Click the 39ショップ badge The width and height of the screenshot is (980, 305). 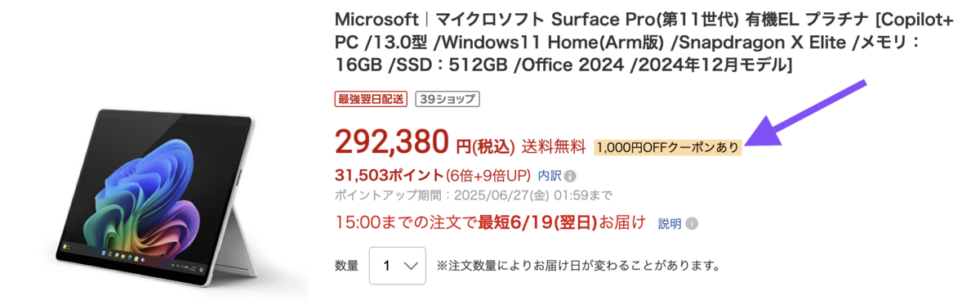[447, 99]
